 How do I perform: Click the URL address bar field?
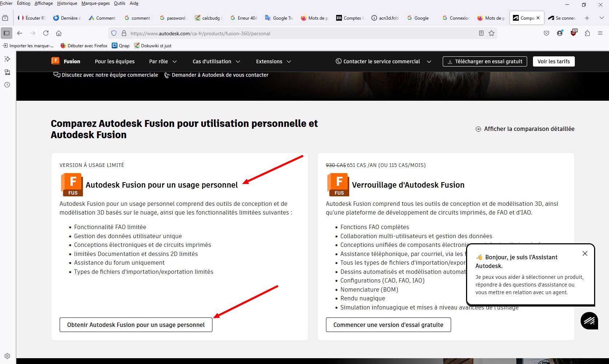pos(291,33)
